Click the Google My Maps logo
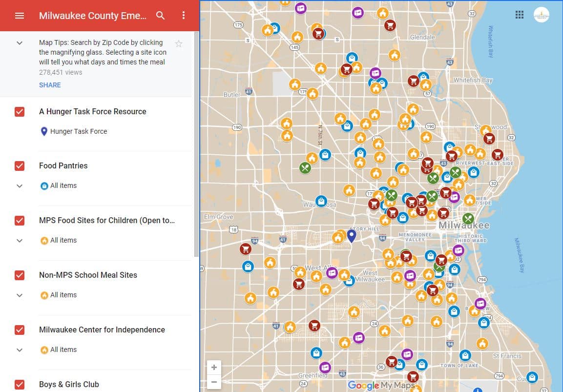This screenshot has height=392, width=563. (x=381, y=386)
